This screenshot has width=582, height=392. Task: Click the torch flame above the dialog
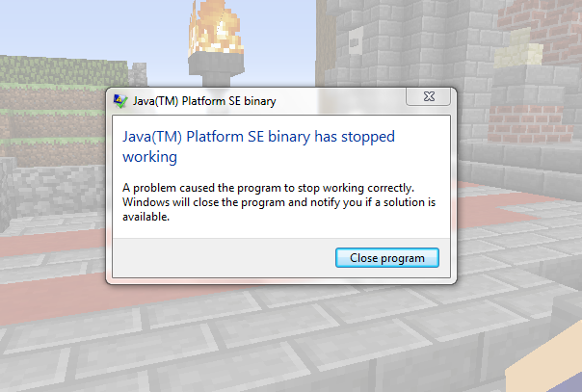pyautogui.click(x=215, y=26)
